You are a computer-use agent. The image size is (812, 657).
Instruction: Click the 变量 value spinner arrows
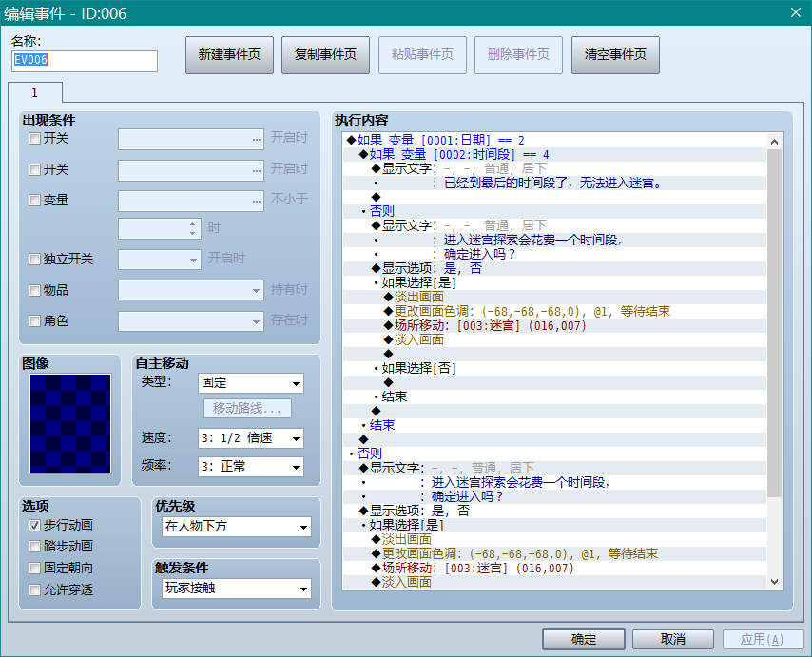point(193,228)
